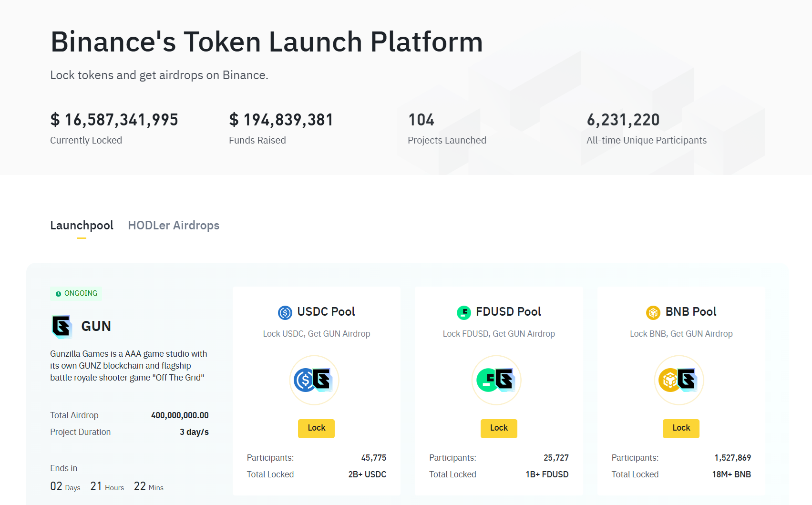This screenshot has width=812, height=505.
Task: Click the '1B+ FDUSD' total locked value
Action: pyautogui.click(x=547, y=474)
